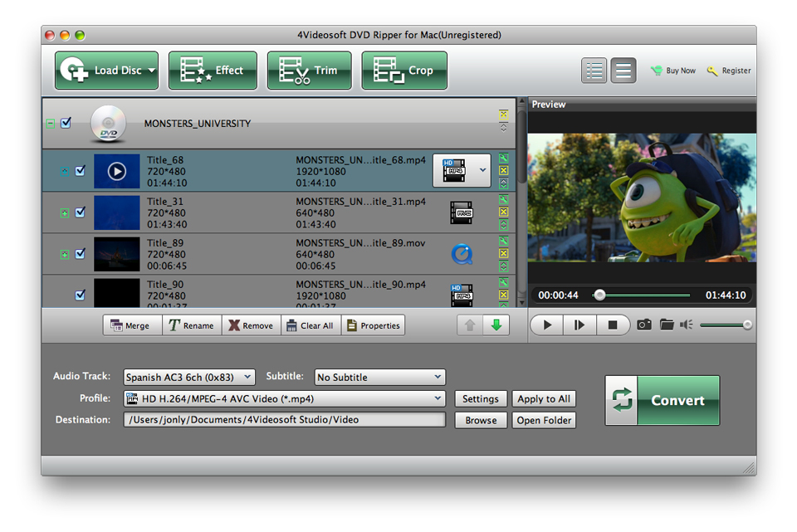This screenshot has height=532, width=797.
Task: Step to the next frame in preview
Action: click(x=579, y=325)
